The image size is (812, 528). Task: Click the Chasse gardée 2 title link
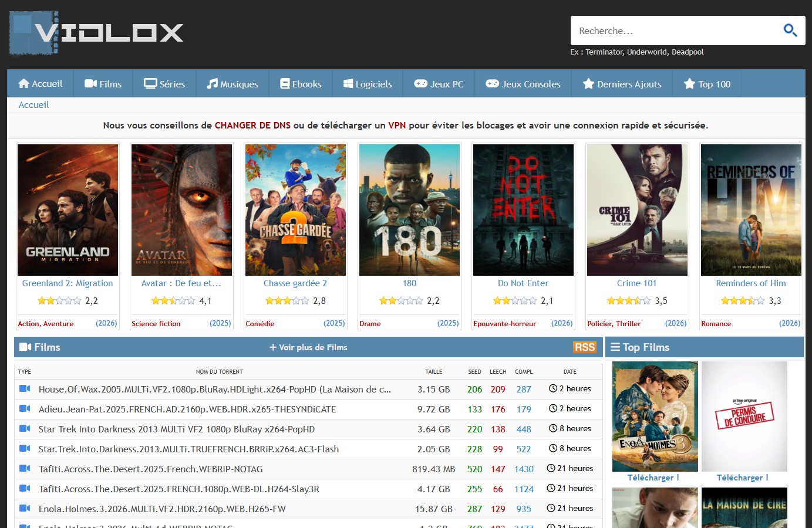pos(295,283)
